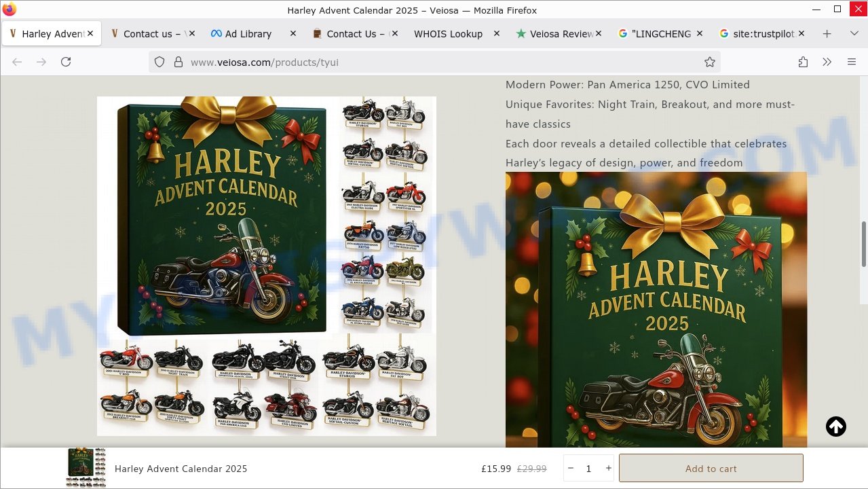Close the Veiosa Review tab
The width and height of the screenshot is (868, 489).
click(599, 33)
